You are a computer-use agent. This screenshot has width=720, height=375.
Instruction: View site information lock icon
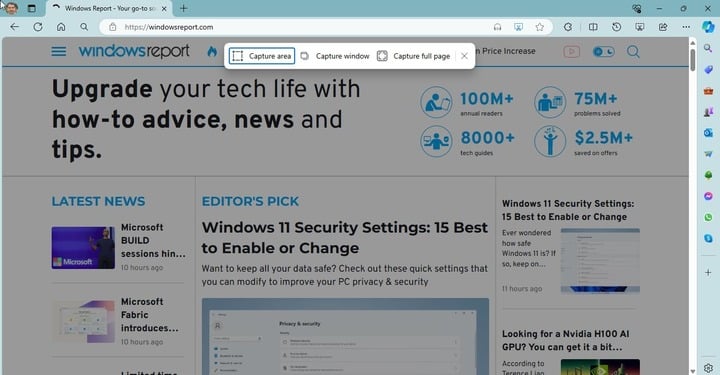(112, 27)
